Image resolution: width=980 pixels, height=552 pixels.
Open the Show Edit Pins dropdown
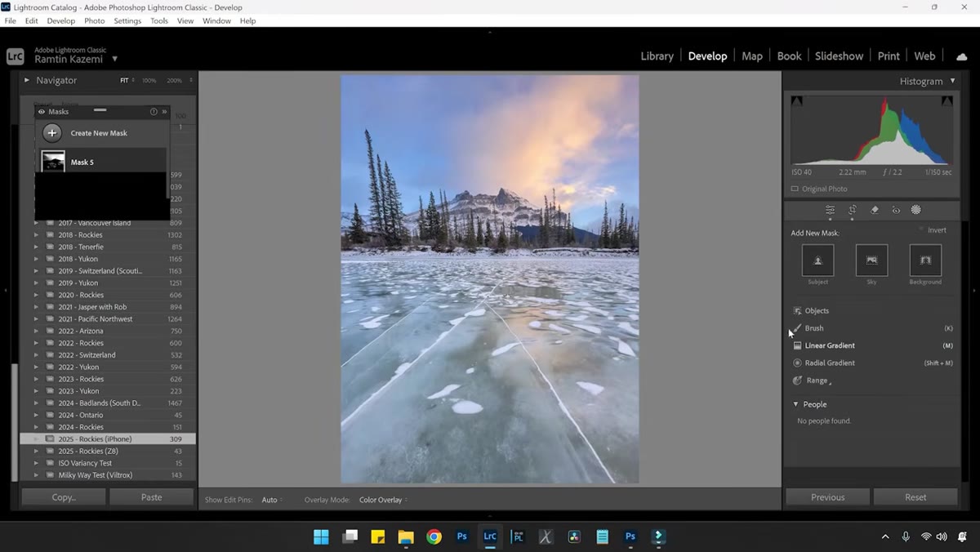pos(272,500)
